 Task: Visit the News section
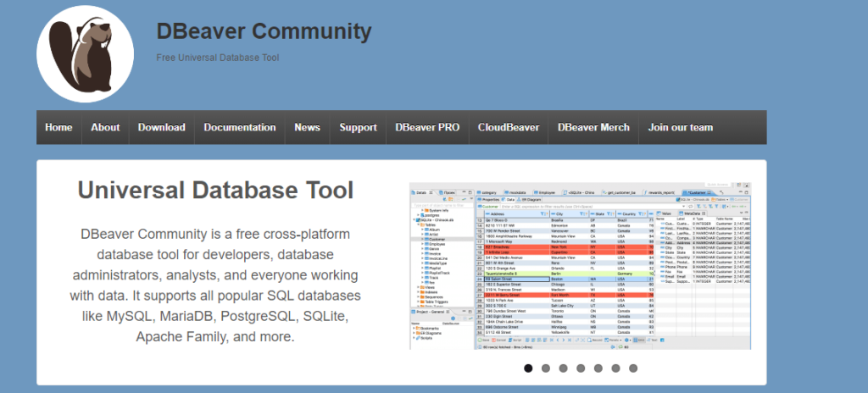[307, 127]
